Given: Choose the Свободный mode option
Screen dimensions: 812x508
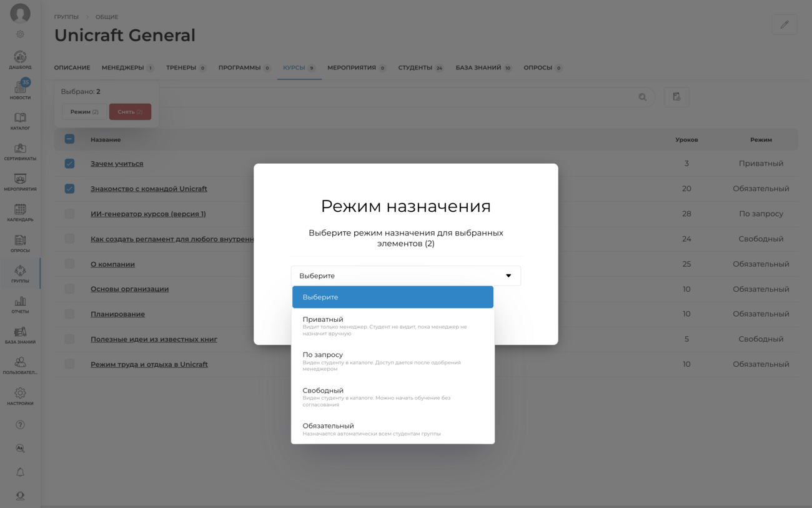Looking at the screenshot, I should click(x=393, y=397).
